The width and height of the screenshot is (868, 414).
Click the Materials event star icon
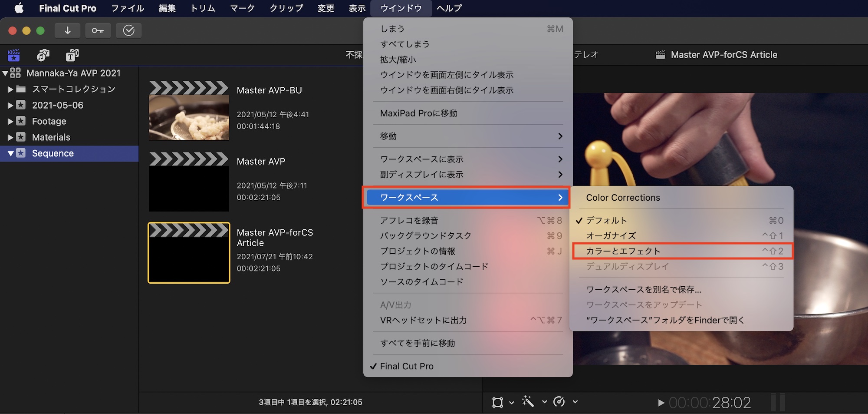(x=21, y=137)
